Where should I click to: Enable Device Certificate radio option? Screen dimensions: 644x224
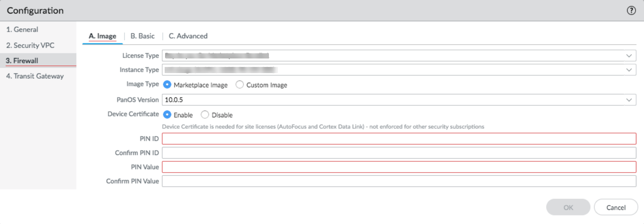click(167, 115)
